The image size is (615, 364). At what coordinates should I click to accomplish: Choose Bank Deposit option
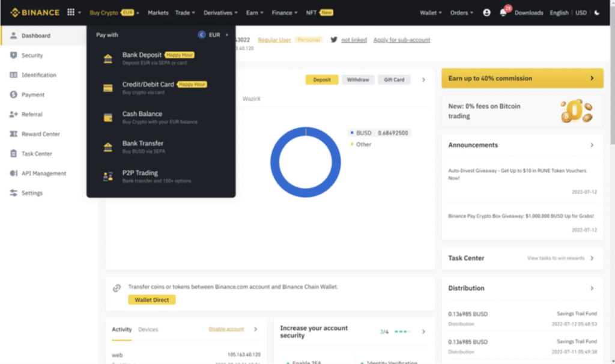[161, 58]
